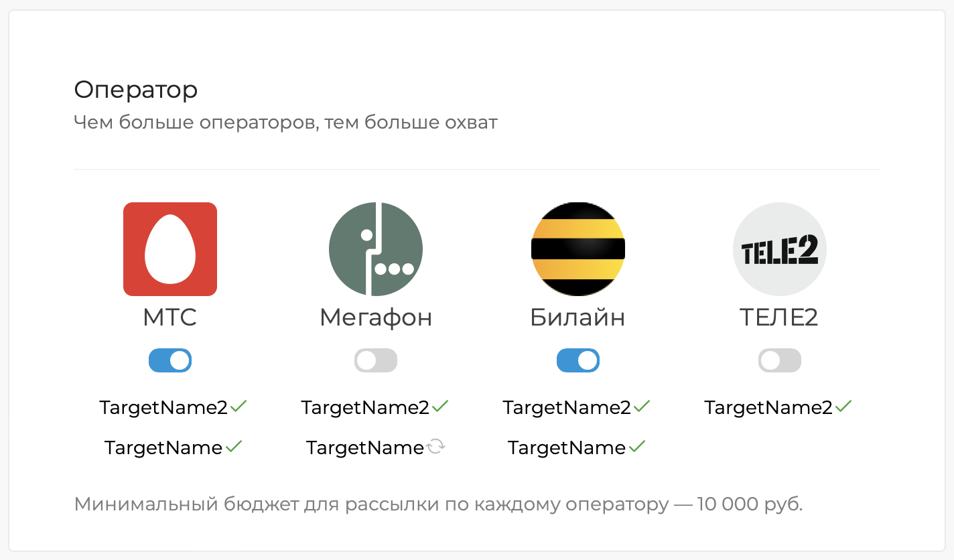Click the Оператор section heading
954x560 pixels.
point(136,89)
